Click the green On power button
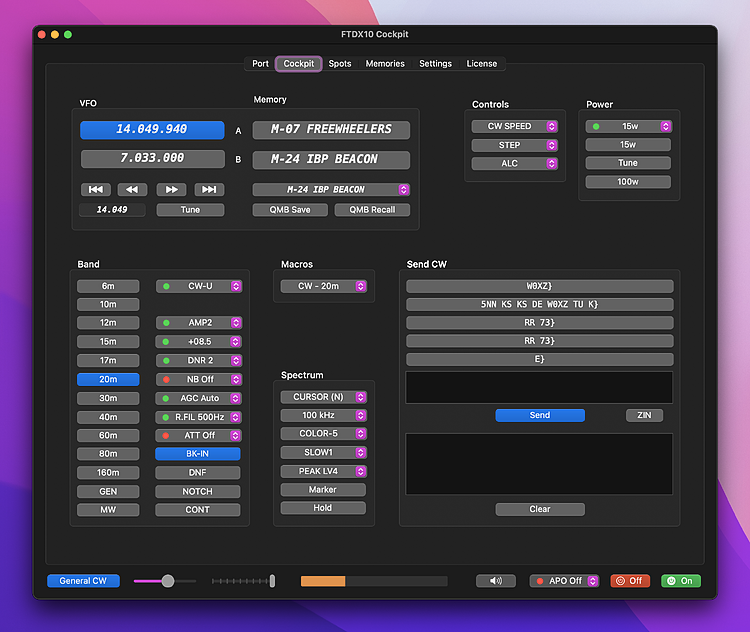This screenshot has height=632, width=750. (x=681, y=581)
